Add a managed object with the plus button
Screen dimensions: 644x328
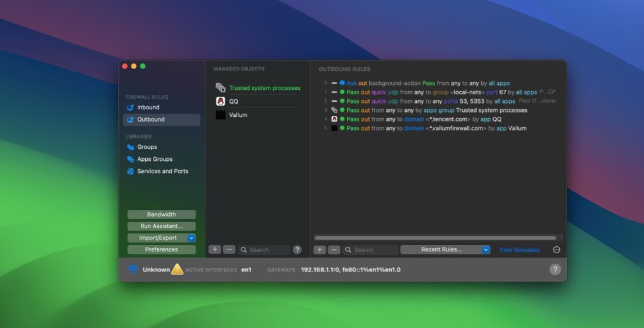215,249
